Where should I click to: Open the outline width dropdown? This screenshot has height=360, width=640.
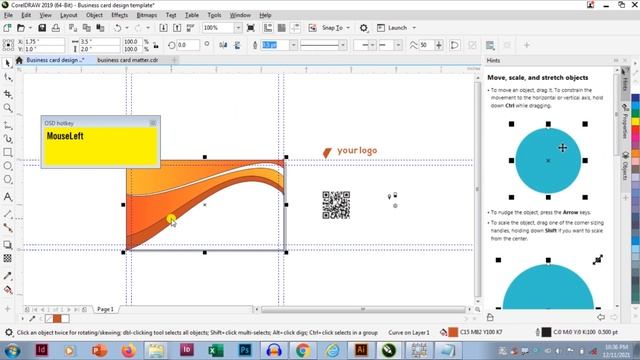coord(293,45)
